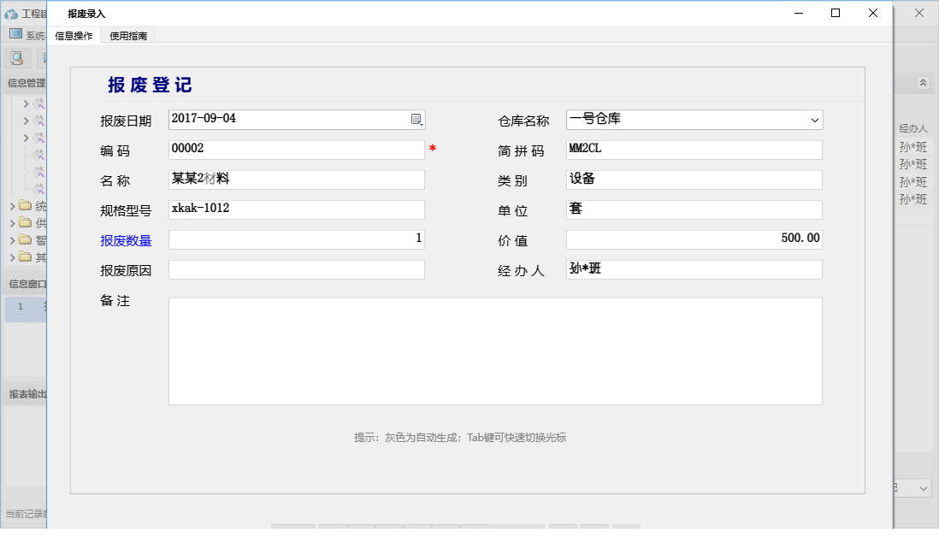Image resolution: width=939 pixels, height=560 pixels.
Task: Click the 供 folder icon in the sidebar
Action: [x=27, y=222]
